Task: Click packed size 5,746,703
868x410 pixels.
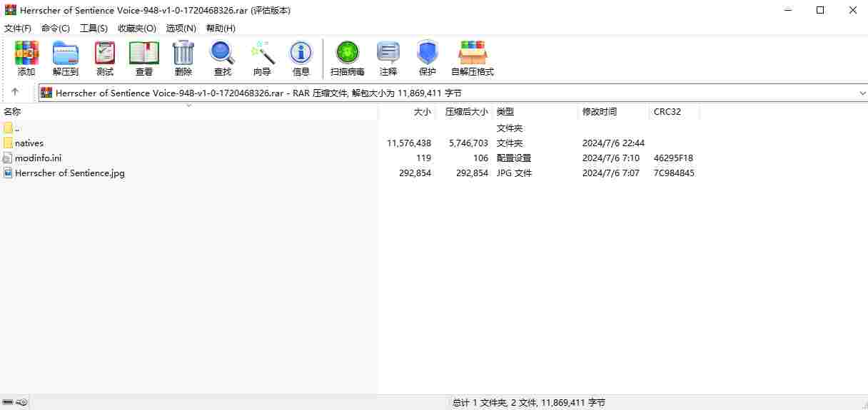Action: pyautogui.click(x=468, y=143)
